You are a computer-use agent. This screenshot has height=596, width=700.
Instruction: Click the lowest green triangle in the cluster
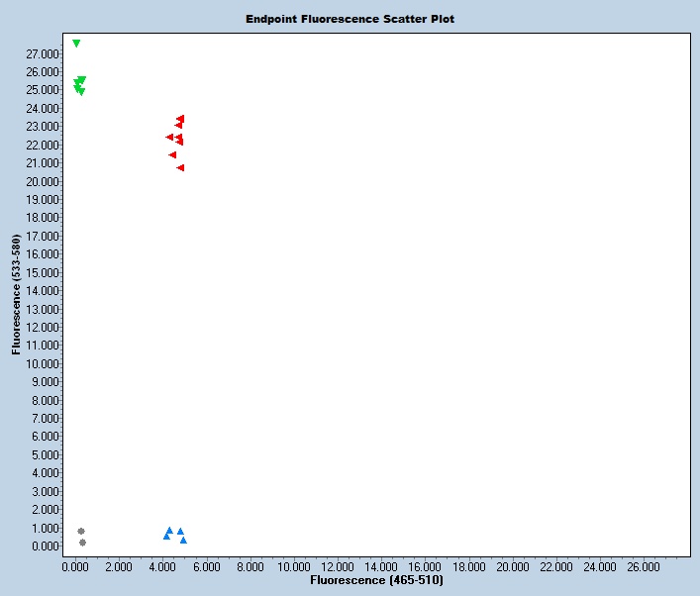tap(81, 92)
